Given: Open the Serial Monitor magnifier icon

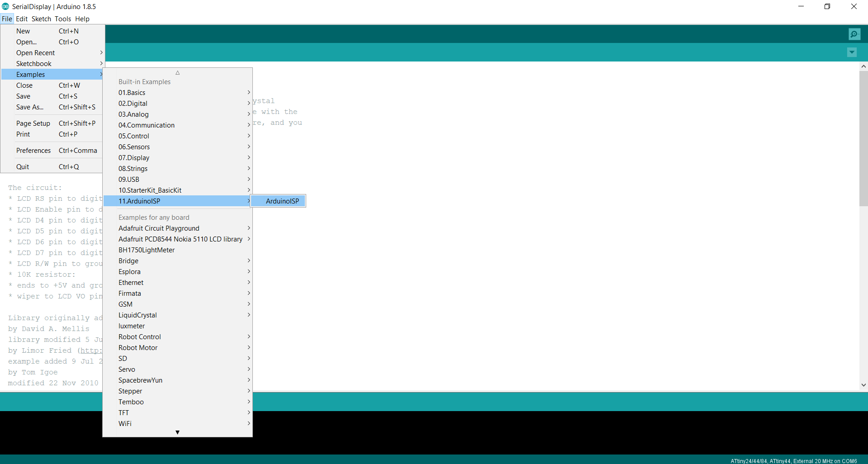Looking at the screenshot, I should coord(854,34).
